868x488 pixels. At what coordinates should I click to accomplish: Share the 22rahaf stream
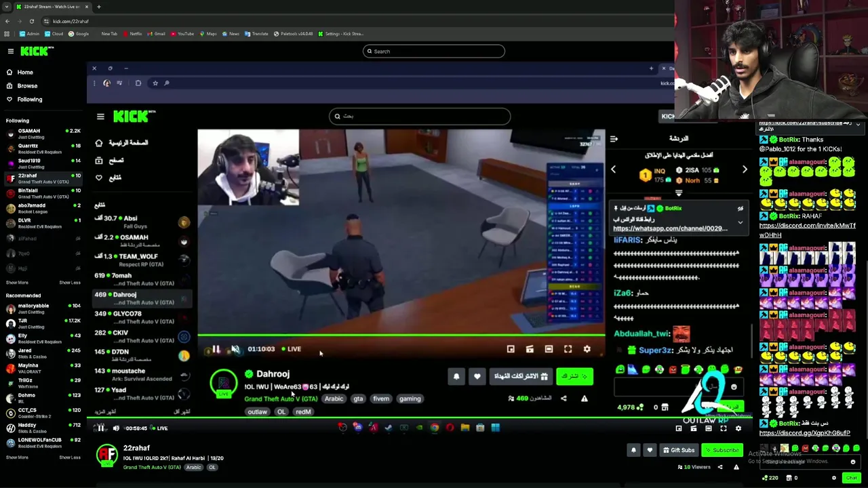pos(720,467)
